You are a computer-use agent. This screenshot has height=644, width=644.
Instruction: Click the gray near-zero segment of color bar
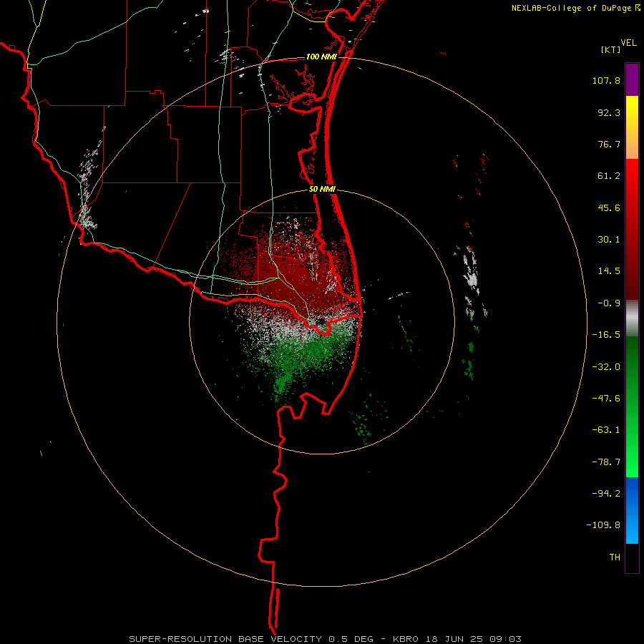pos(632,318)
